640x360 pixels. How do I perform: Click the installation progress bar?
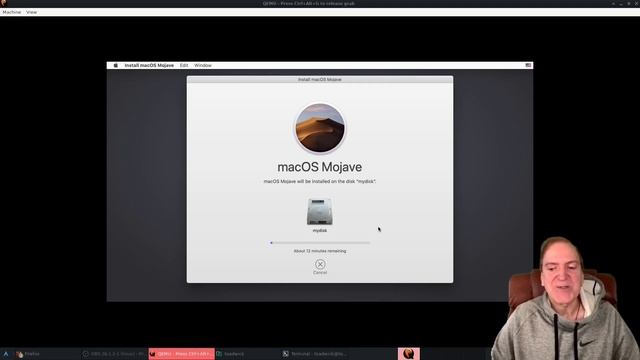(x=320, y=243)
